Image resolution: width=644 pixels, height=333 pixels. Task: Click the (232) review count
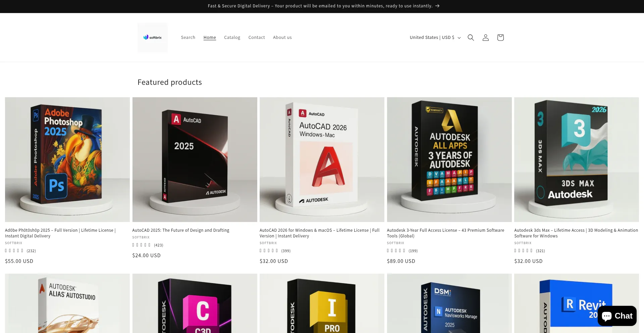point(31,251)
